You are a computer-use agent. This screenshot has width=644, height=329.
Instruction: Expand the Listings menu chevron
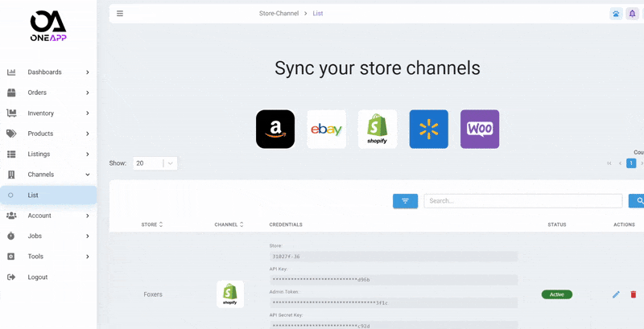[88, 154]
